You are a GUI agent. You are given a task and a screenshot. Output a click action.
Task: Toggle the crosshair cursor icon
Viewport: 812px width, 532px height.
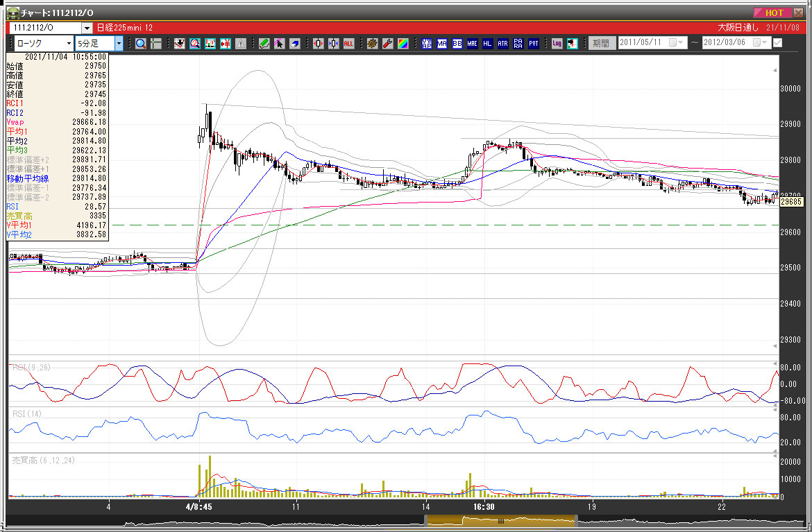point(156,44)
